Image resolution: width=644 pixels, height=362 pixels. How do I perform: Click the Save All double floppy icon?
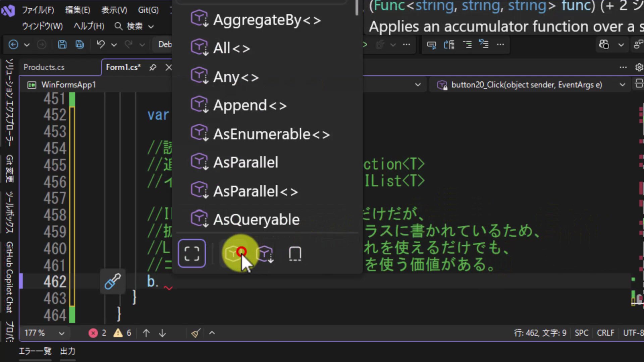80,45
